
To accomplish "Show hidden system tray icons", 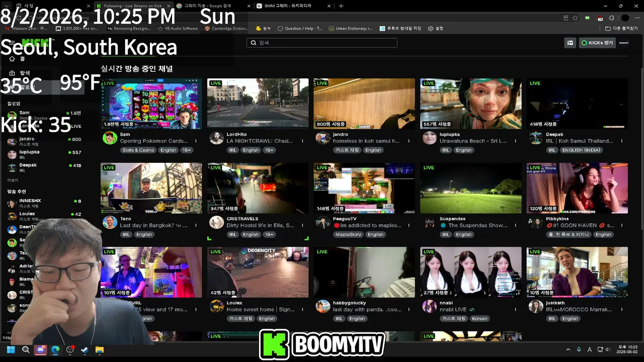I will pyautogui.click(x=568, y=349).
